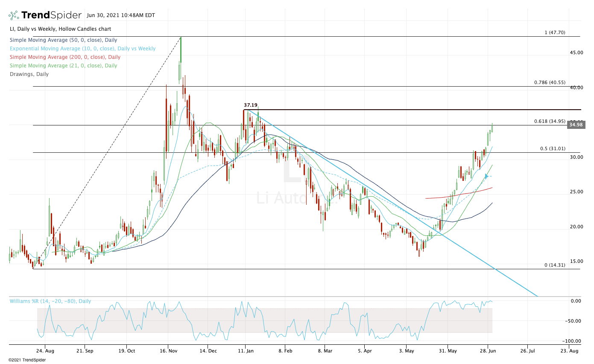Click the ©2021 TrendSpider copyright text
594x364 pixels.
pyautogui.click(x=27, y=360)
